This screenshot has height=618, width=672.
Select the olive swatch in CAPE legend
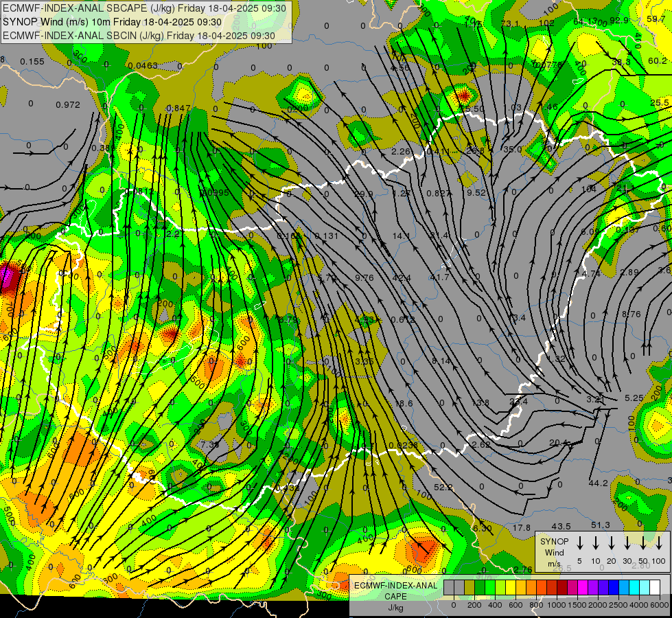pos(470,588)
